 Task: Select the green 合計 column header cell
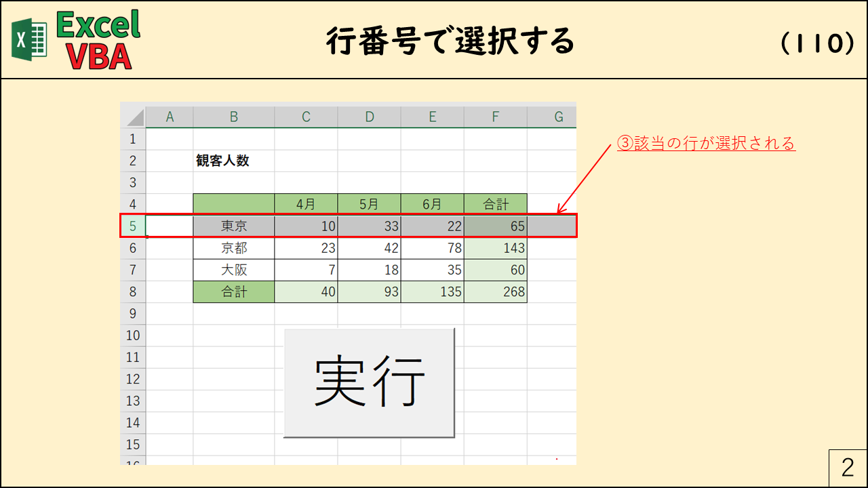(495, 204)
